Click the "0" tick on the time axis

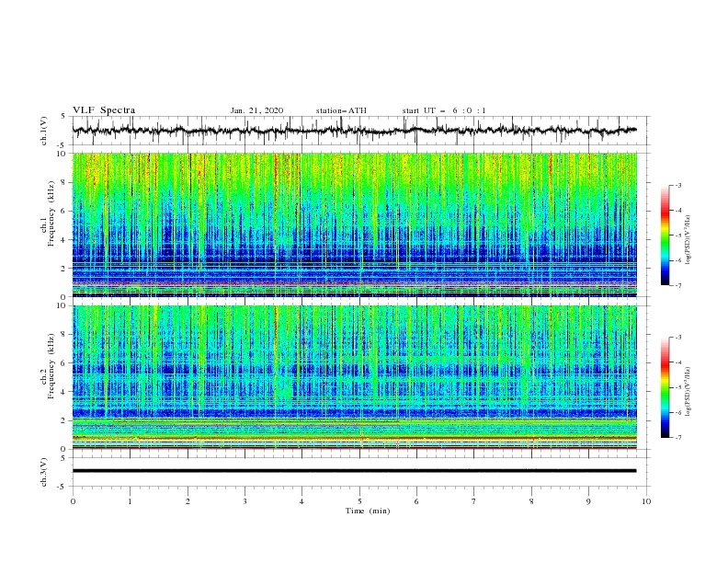(x=73, y=501)
